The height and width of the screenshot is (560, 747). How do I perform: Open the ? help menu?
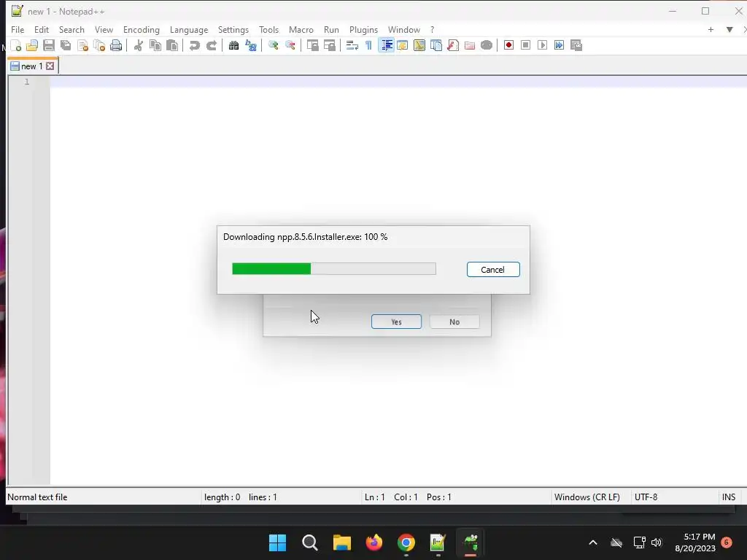[x=433, y=29]
